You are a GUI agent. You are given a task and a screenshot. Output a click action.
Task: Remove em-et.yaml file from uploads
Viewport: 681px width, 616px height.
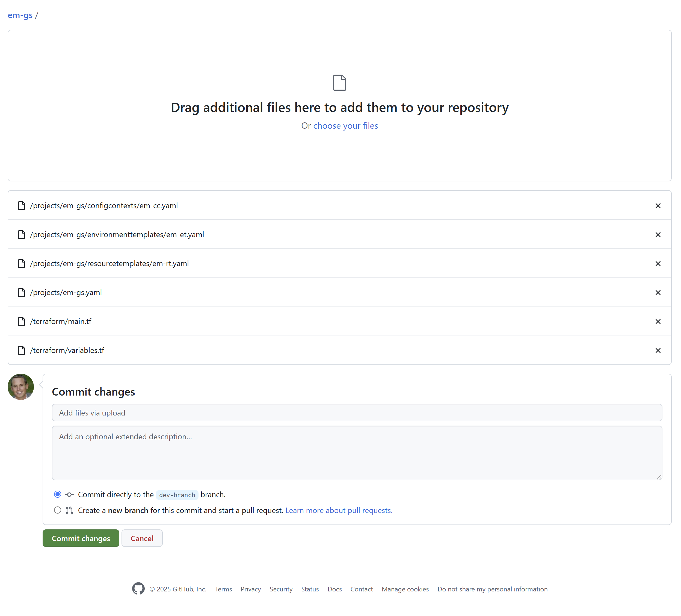[658, 235]
